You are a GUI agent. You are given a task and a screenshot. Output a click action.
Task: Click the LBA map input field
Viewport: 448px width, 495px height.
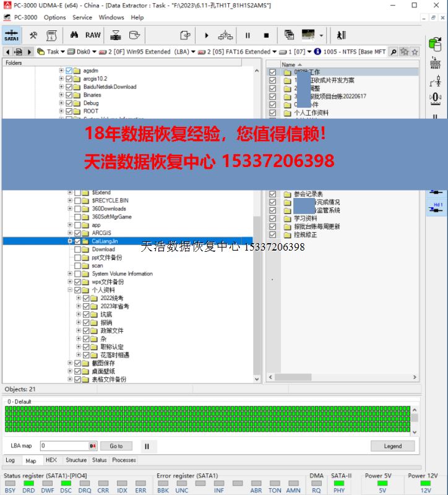tap(64, 446)
